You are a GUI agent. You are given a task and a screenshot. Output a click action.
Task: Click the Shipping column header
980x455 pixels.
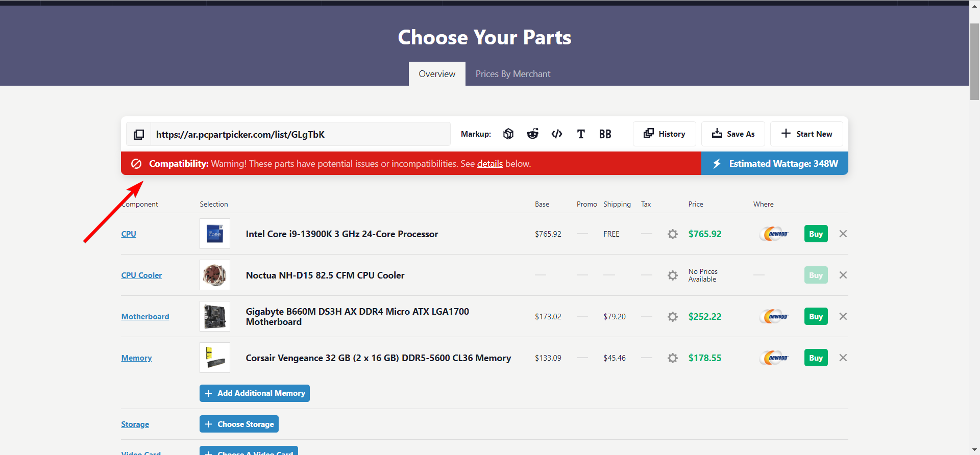(x=617, y=204)
